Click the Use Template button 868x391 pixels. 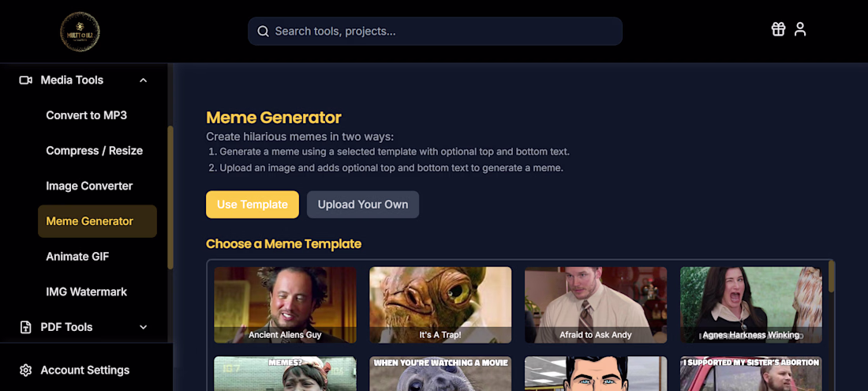(x=253, y=205)
